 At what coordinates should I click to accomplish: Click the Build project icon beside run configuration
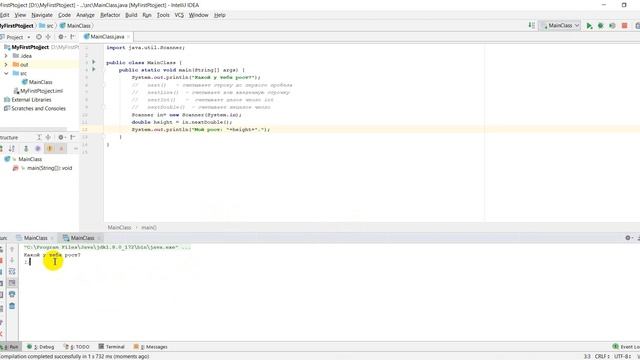click(531, 25)
